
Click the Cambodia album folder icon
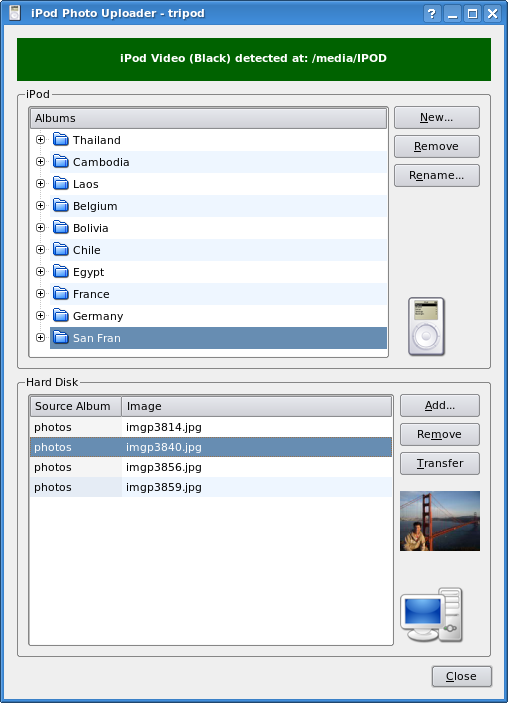61,162
